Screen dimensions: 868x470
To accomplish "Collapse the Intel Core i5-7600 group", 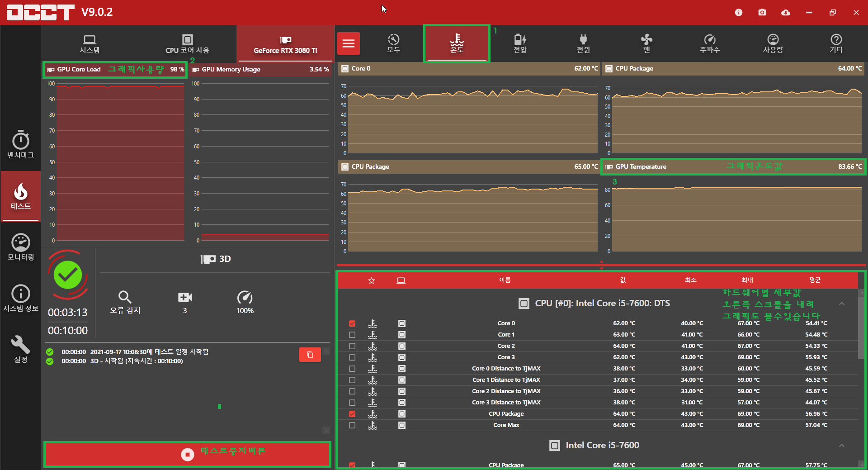I will (x=842, y=446).
